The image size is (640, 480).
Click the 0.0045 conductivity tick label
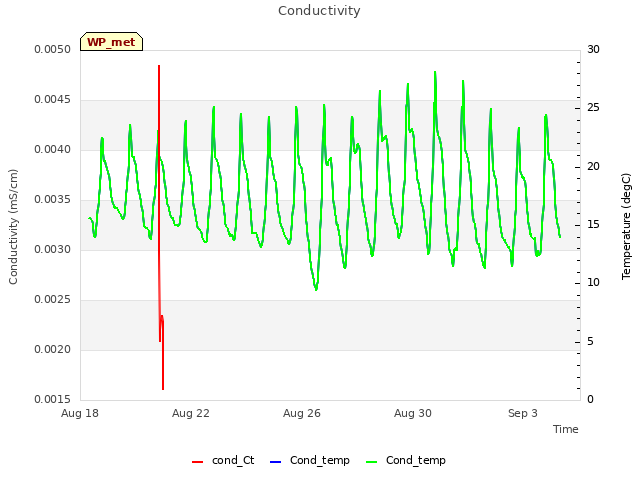pyautogui.click(x=53, y=100)
